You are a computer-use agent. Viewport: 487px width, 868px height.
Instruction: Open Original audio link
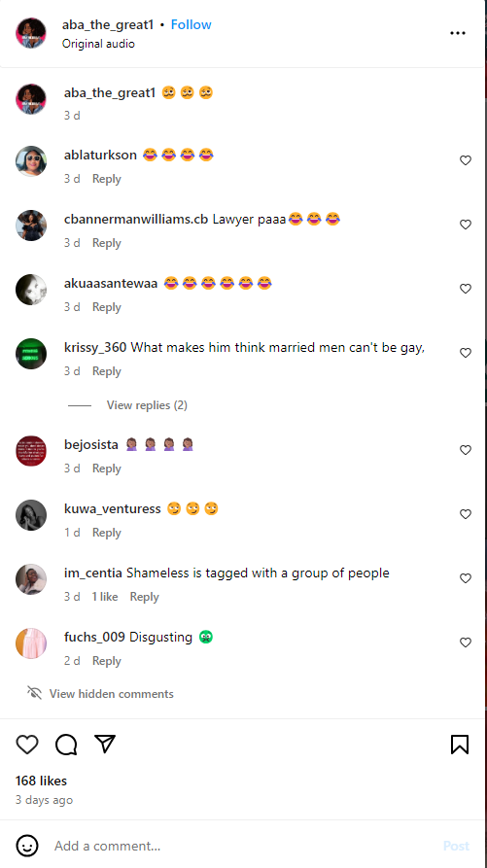(98, 44)
